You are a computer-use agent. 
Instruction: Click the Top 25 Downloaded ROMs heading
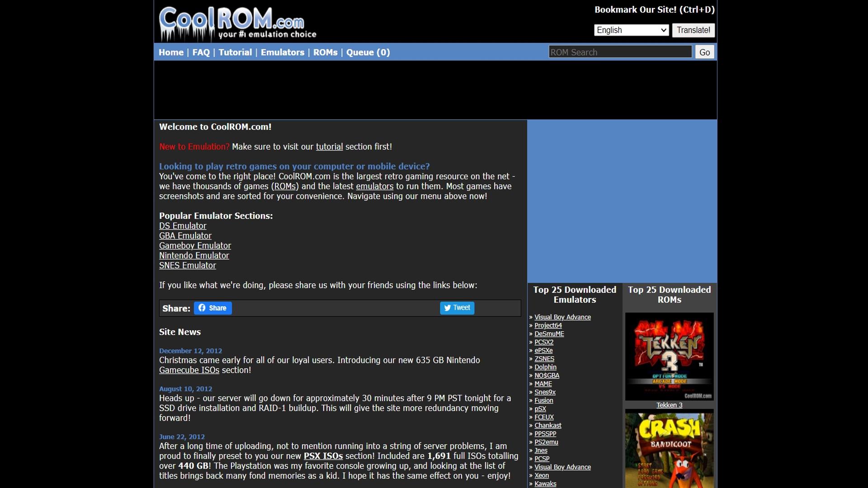(x=669, y=295)
